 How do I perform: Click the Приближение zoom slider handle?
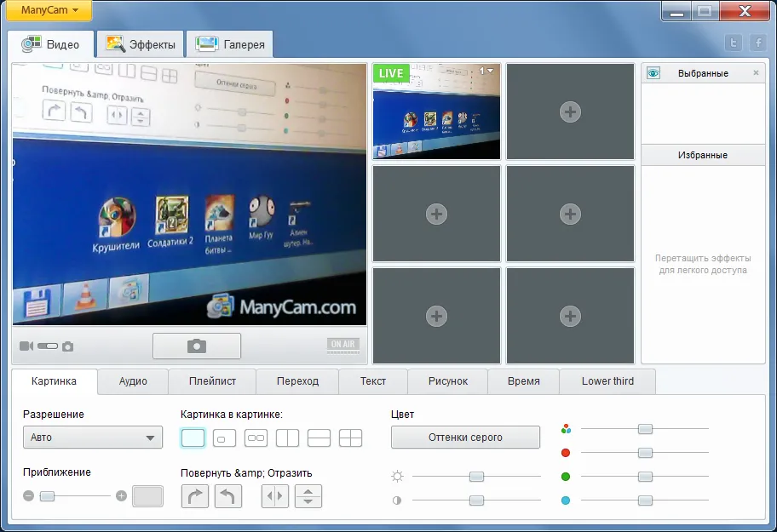click(47, 496)
